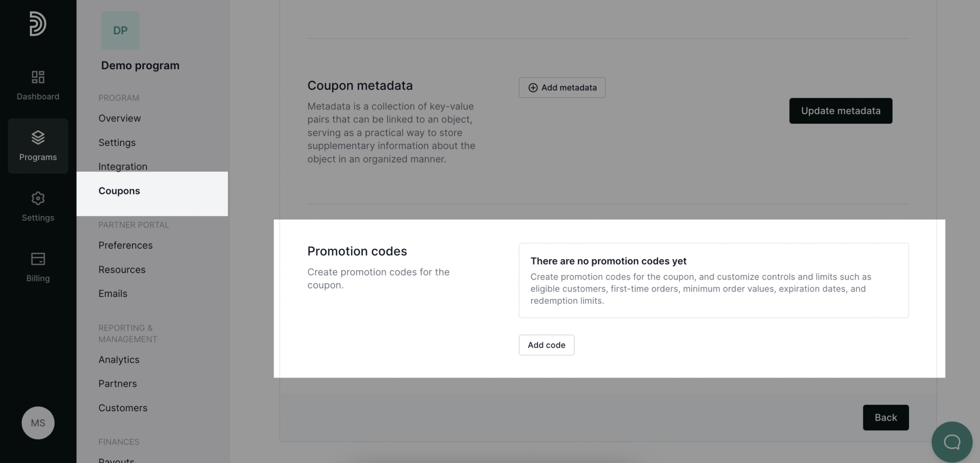Open the Dashboard from the left sidebar icon
Image resolution: width=980 pixels, height=463 pixels.
(38, 84)
